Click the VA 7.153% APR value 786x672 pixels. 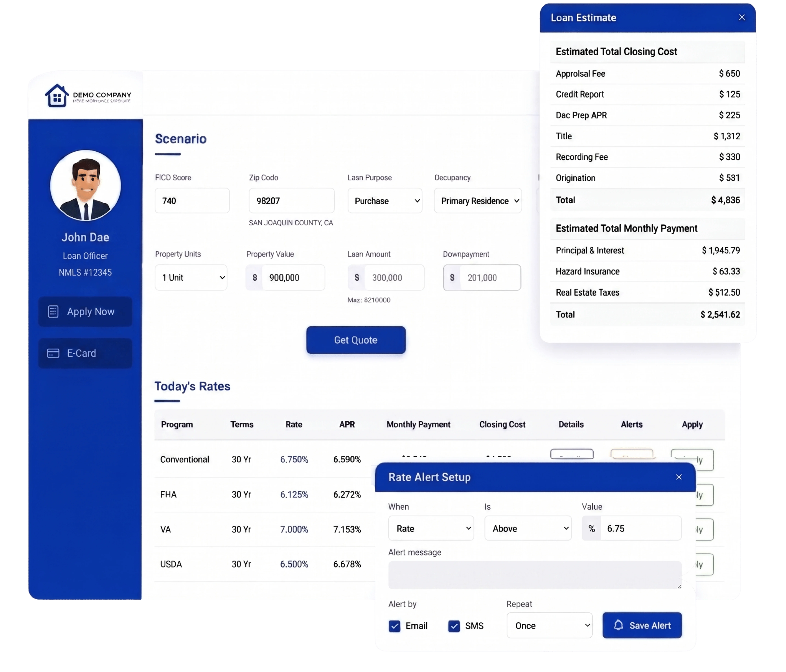pos(347,529)
